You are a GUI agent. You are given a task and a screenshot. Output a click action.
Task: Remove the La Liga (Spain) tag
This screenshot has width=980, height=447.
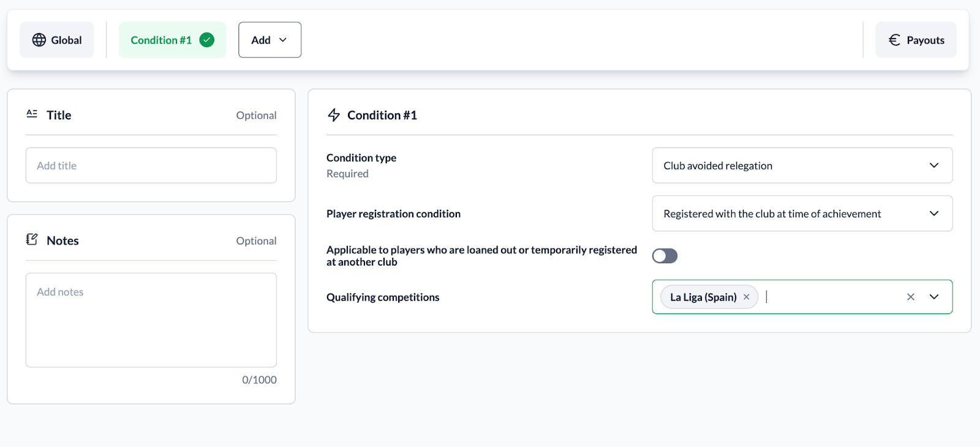tap(746, 297)
